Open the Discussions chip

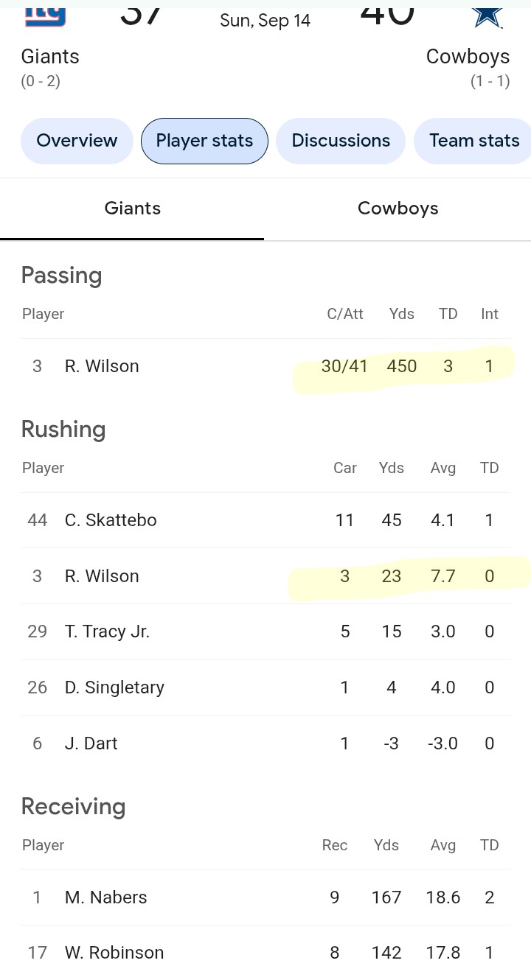341,141
